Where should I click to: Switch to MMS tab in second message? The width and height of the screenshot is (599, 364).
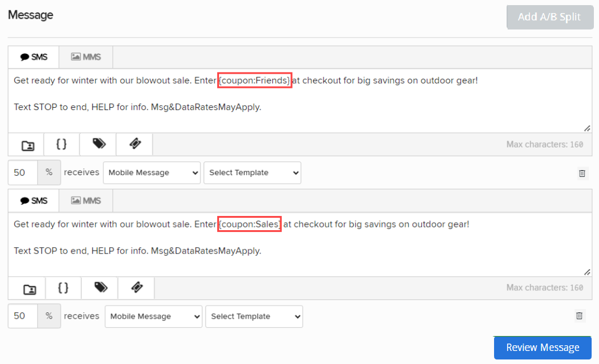click(x=86, y=201)
